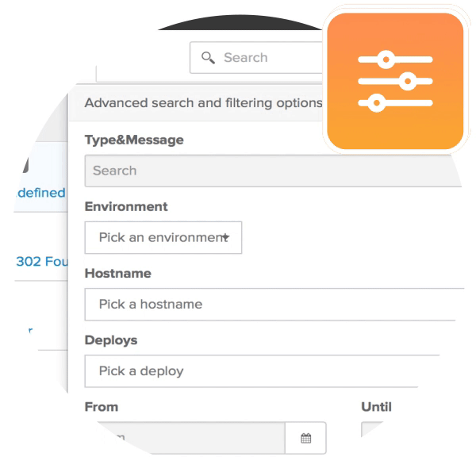The height and width of the screenshot is (476, 476).
Task: Open the undefined error link
Action: point(41,193)
